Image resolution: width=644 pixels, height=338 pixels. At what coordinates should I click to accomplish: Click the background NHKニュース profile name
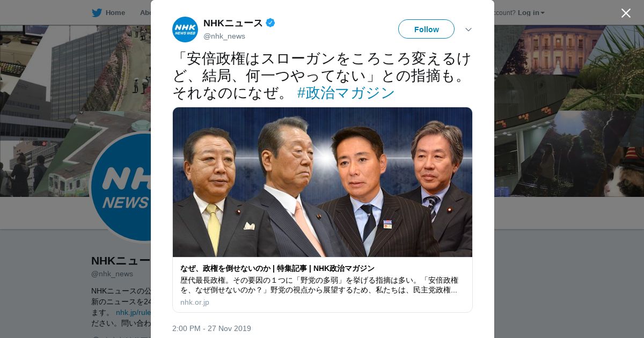121,261
